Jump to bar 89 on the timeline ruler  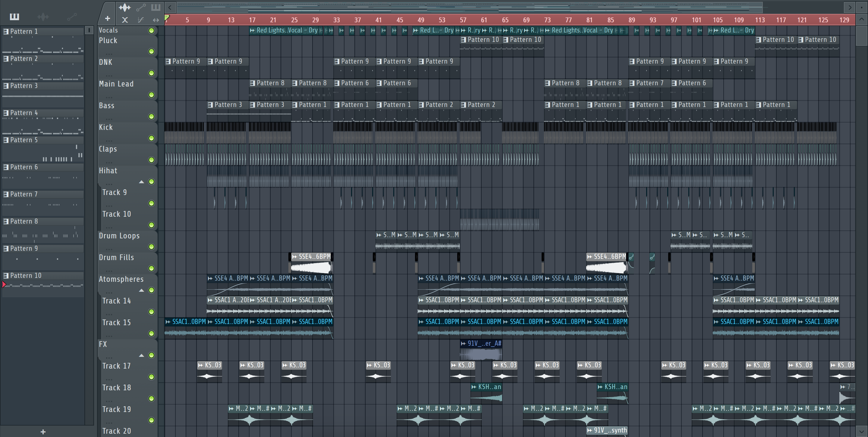(x=632, y=20)
